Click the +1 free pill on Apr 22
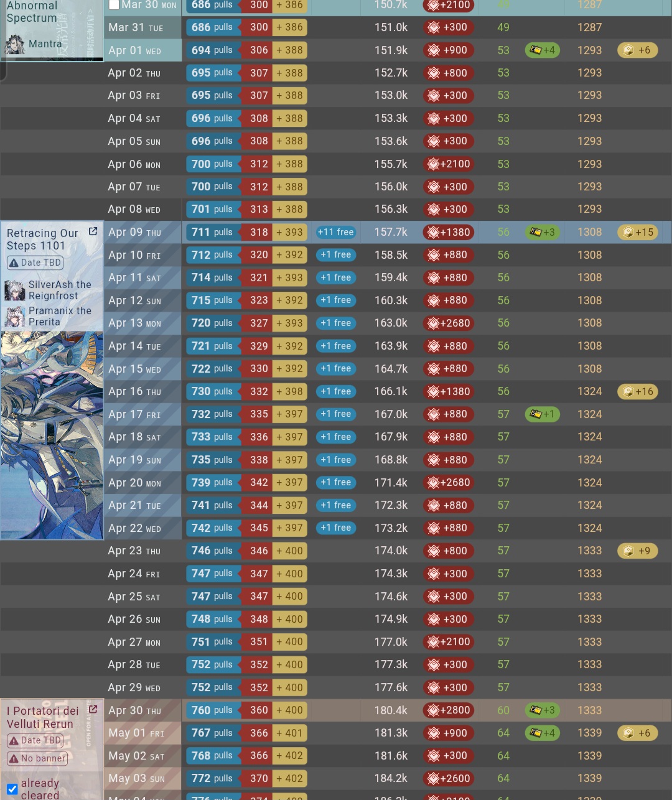 click(x=335, y=528)
